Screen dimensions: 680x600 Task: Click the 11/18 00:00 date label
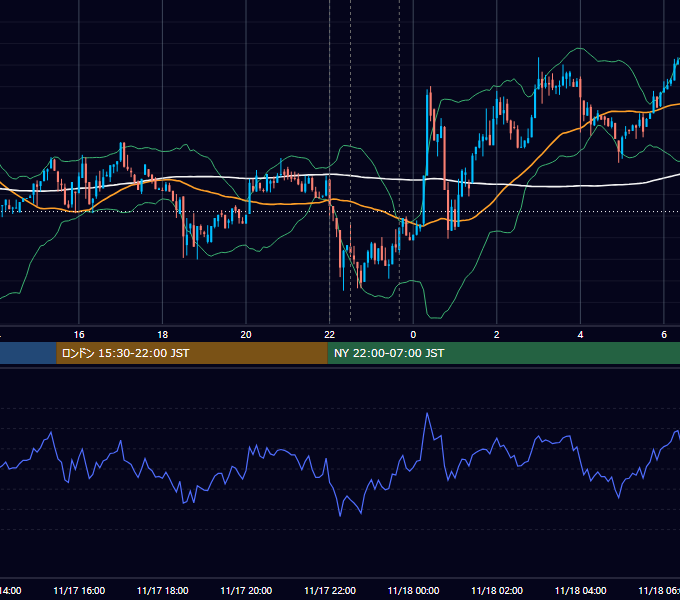click(413, 590)
